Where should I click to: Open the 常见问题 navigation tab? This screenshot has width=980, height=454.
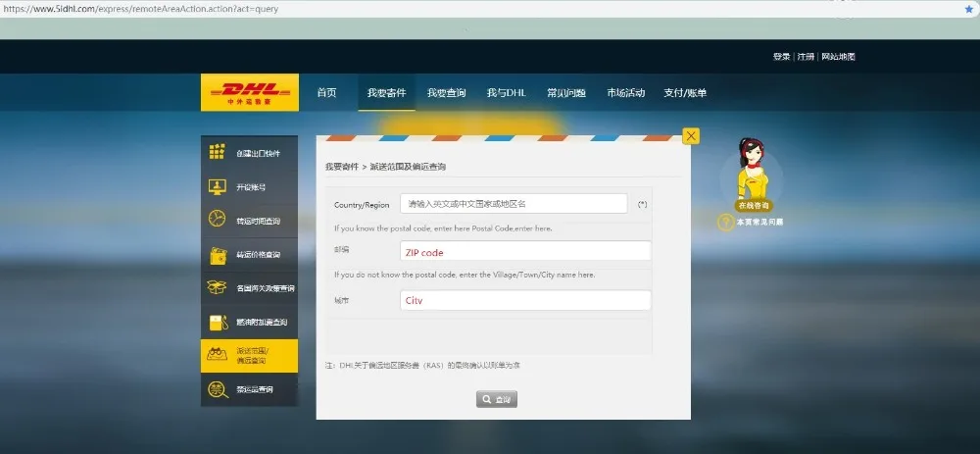pos(566,92)
